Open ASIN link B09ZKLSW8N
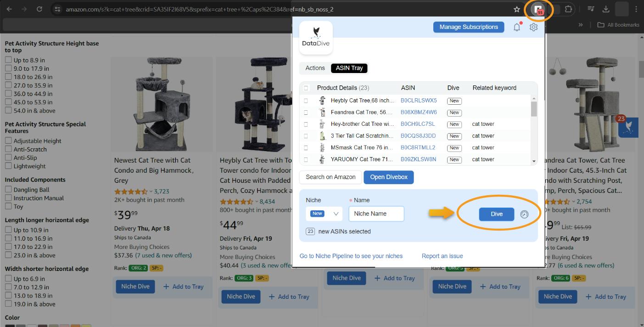 coord(419,159)
